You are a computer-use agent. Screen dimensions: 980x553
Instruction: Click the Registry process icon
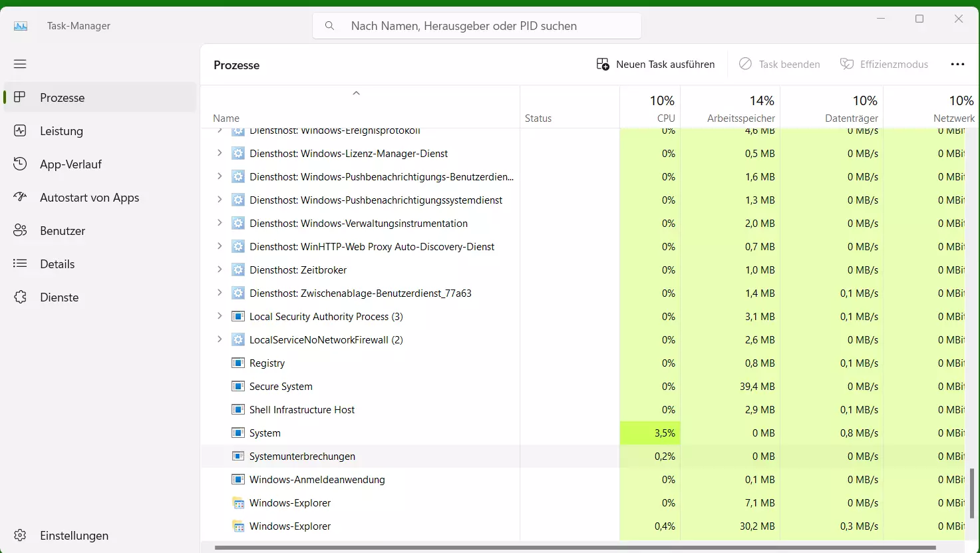click(238, 363)
